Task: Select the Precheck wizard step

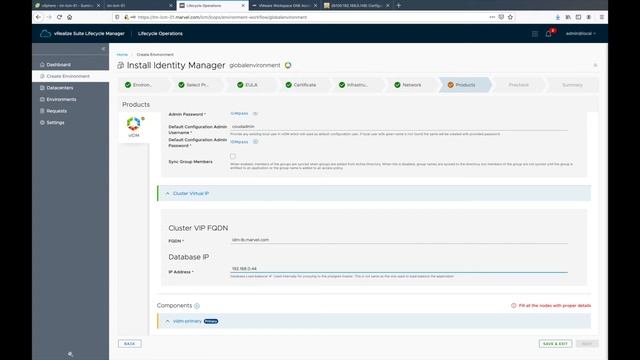Action: pyautogui.click(x=518, y=85)
